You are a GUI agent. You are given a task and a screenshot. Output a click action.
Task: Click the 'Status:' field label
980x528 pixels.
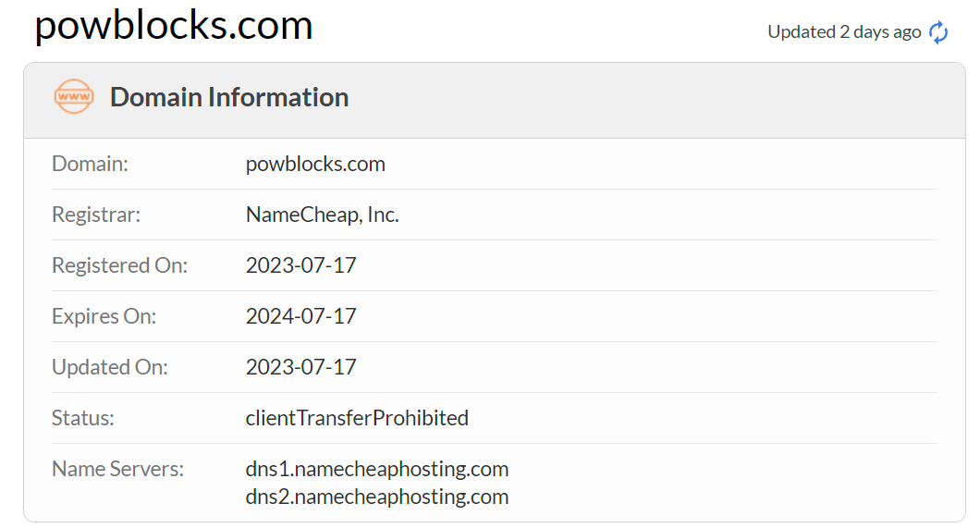pyautogui.click(x=83, y=418)
